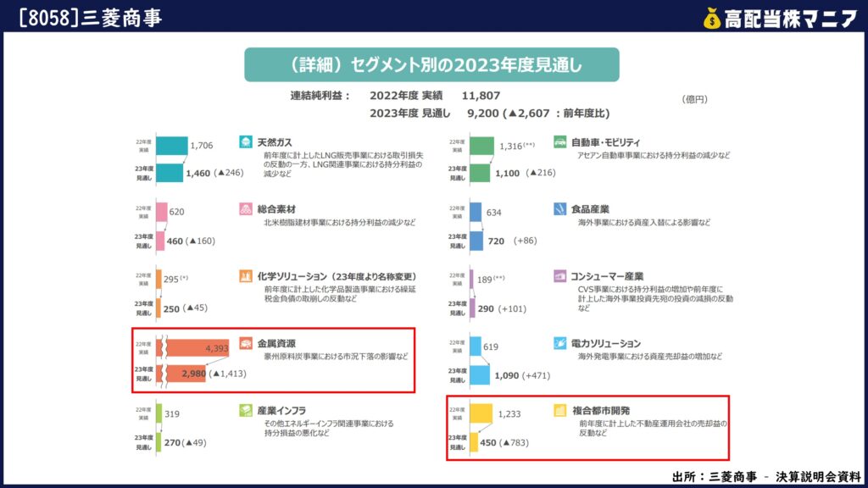868x488 pixels.
Task: Click the 450 複合都市開発 forecast value
Action: pos(487,442)
